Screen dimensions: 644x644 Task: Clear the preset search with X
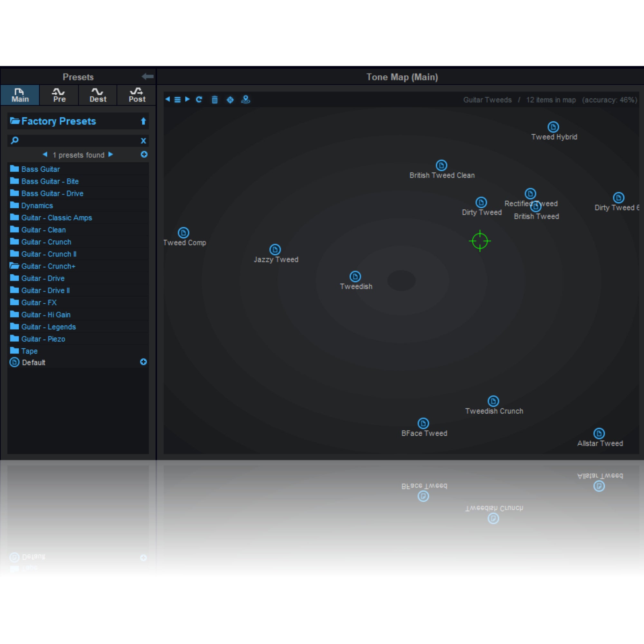point(143,141)
